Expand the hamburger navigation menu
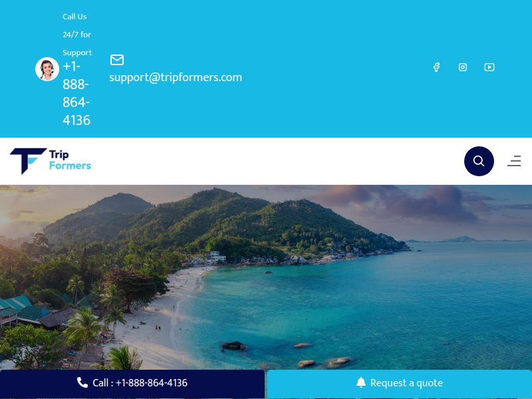The image size is (532, 399). pyautogui.click(x=514, y=161)
